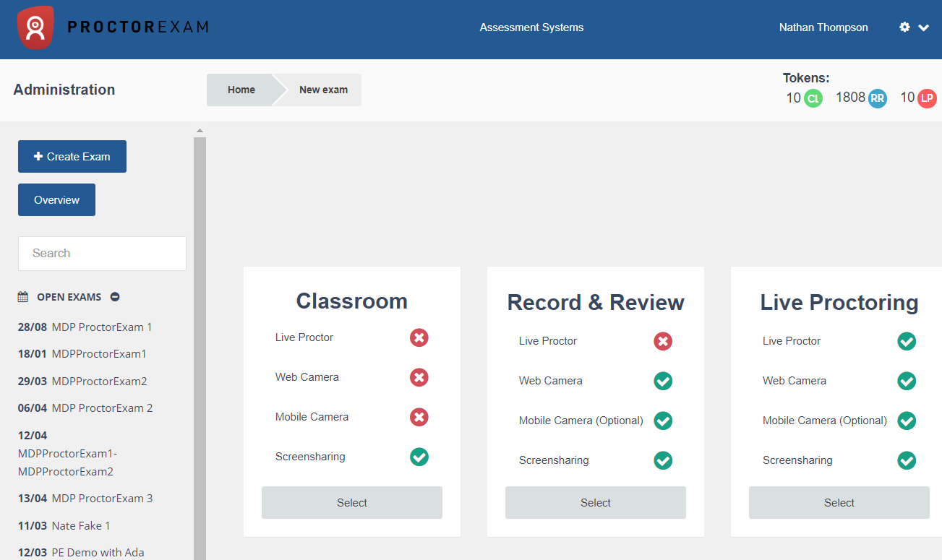Click the red LP token badge
Viewport: 942px width, 560px height.
click(927, 98)
